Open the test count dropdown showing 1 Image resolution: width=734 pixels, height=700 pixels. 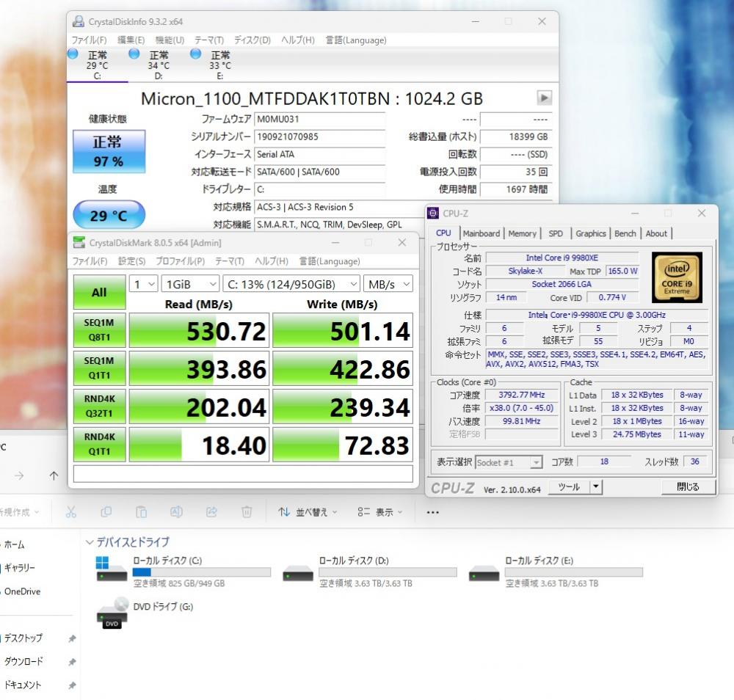(143, 284)
